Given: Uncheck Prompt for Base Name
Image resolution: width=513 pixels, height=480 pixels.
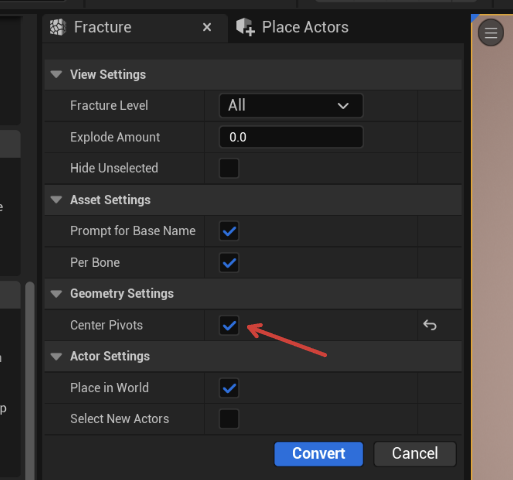Looking at the screenshot, I should [x=229, y=231].
